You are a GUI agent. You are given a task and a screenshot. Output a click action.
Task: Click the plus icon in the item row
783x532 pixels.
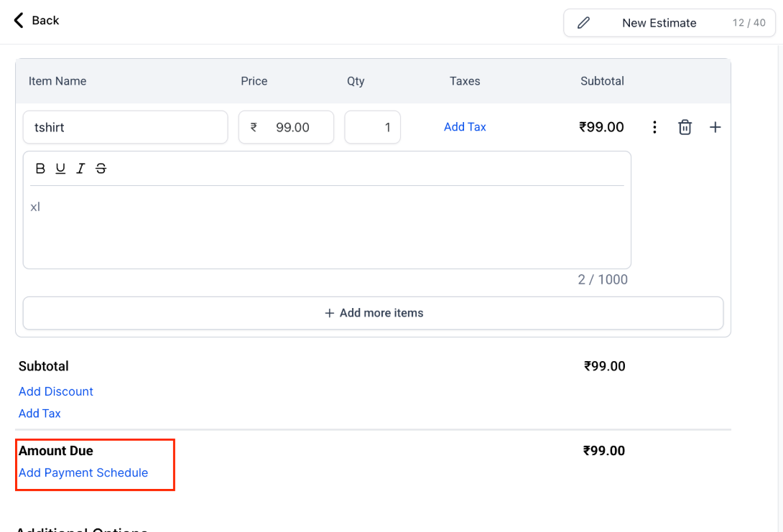[x=715, y=127]
